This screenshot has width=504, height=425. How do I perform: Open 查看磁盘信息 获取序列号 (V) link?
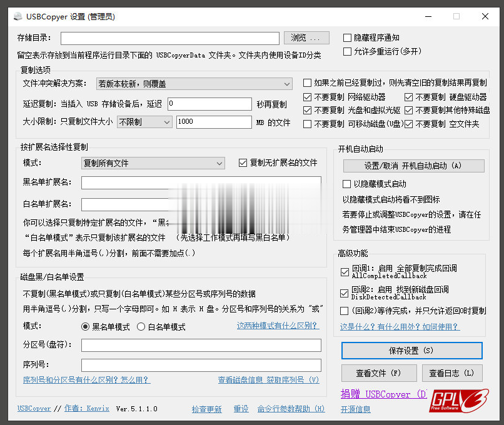coord(268,380)
